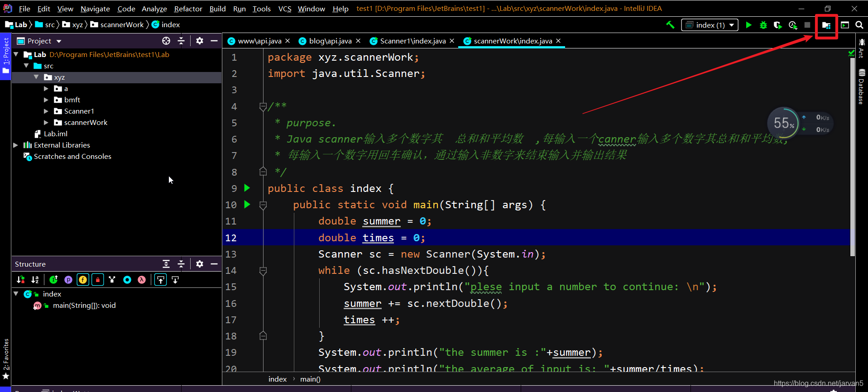Viewport: 868px width, 392px height.
Task: Click the Run with Profiler icon
Action: click(793, 25)
